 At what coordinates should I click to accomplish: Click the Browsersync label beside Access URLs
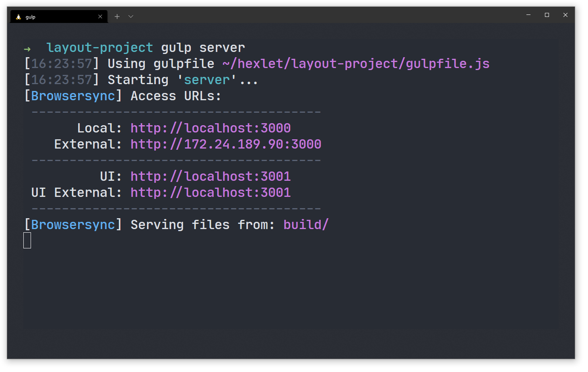[x=73, y=96]
